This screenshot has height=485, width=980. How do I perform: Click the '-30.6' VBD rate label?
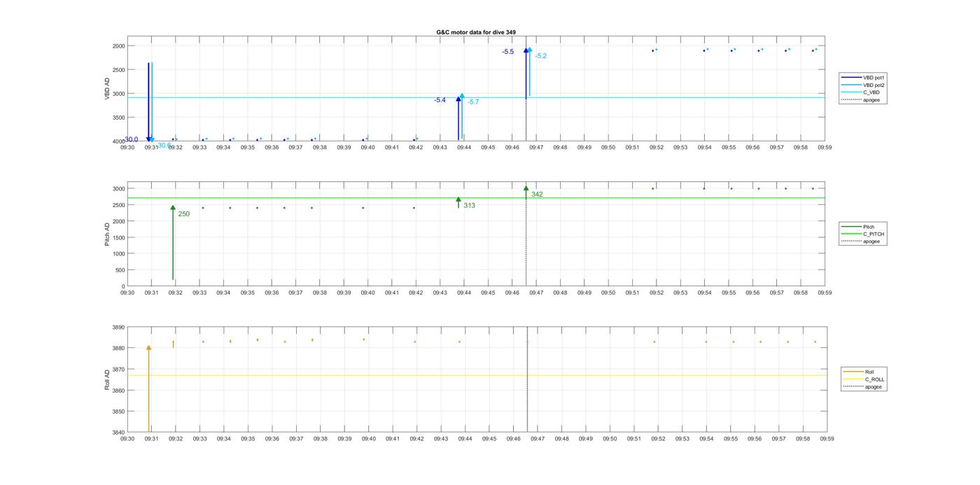162,146
